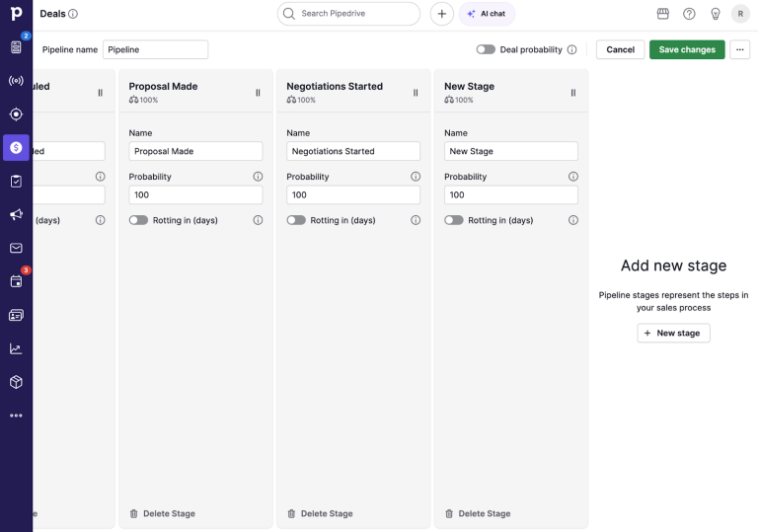758x532 pixels.
Task: Open the three-dot pipeline options menu
Action: click(x=739, y=49)
